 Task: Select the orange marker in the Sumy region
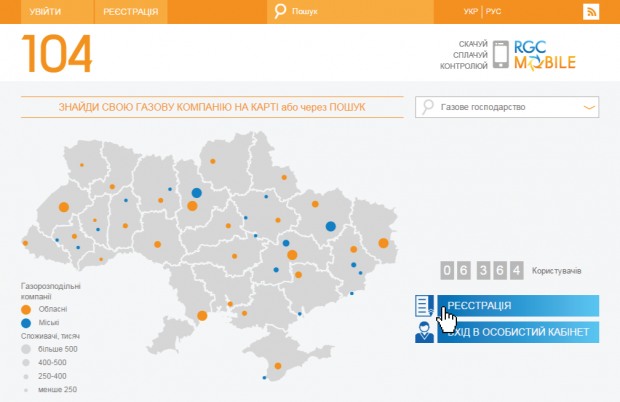[284, 177]
